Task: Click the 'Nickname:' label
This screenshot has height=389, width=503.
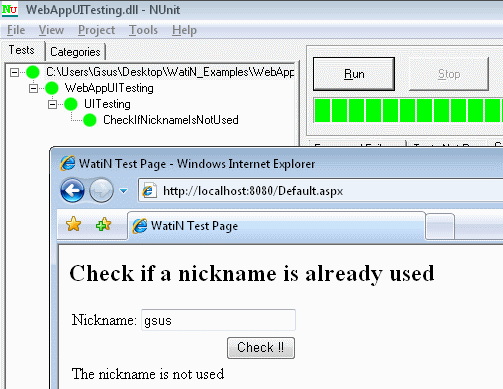Action: tap(104, 320)
